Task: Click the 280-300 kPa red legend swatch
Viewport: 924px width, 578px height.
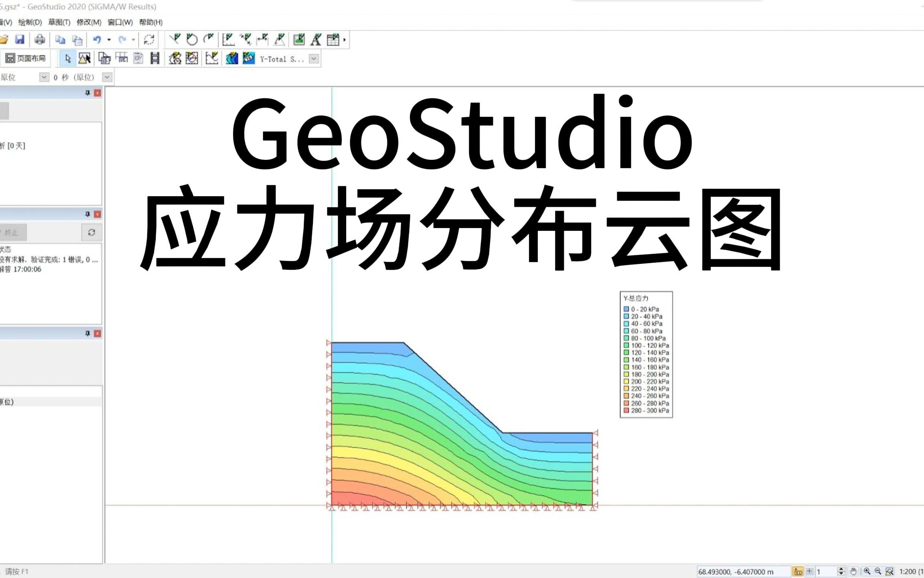Action: pyautogui.click(x=625, y=410)
